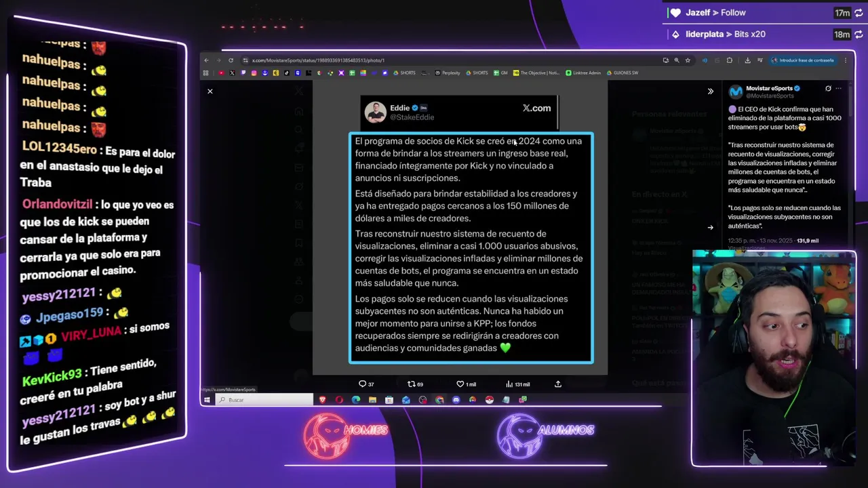The height and width of the screenshot is (488, 868).
Task: Open the browser three-dot menu
Action: click(x=846, y=60)
